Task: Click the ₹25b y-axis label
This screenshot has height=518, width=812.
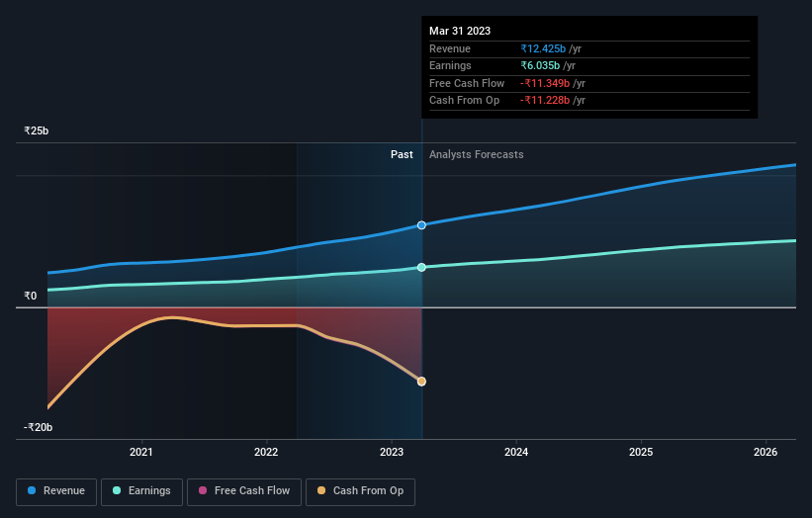Action: [37, 130]
